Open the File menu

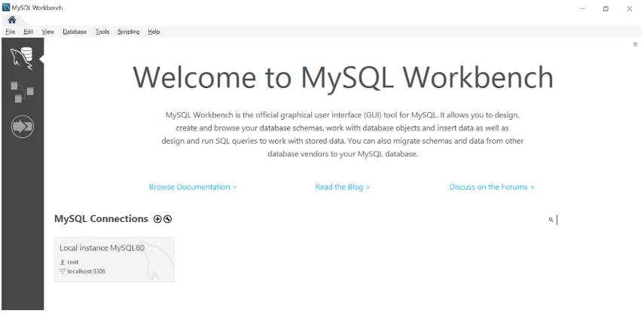[11, 32]
